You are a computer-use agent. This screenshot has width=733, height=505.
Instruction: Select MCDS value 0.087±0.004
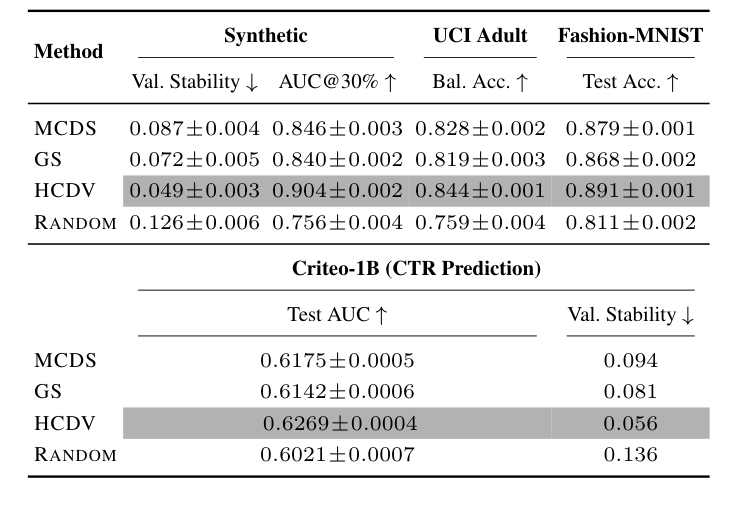pos(194,129)
